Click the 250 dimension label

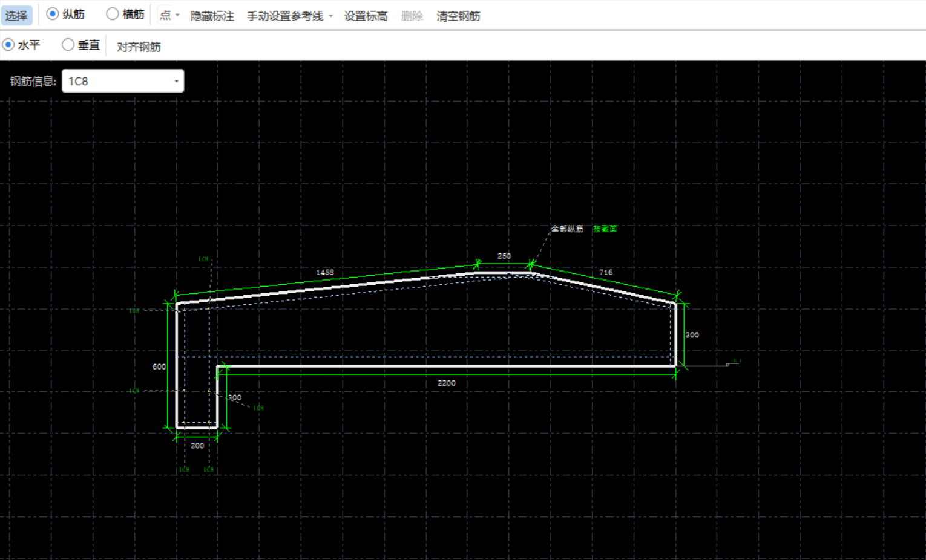504,256
